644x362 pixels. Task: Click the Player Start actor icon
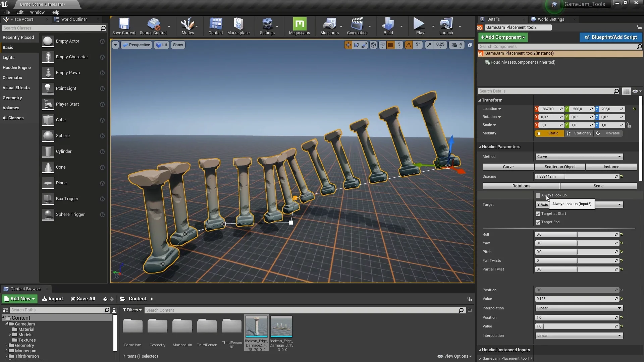click(x=48, y=104)
